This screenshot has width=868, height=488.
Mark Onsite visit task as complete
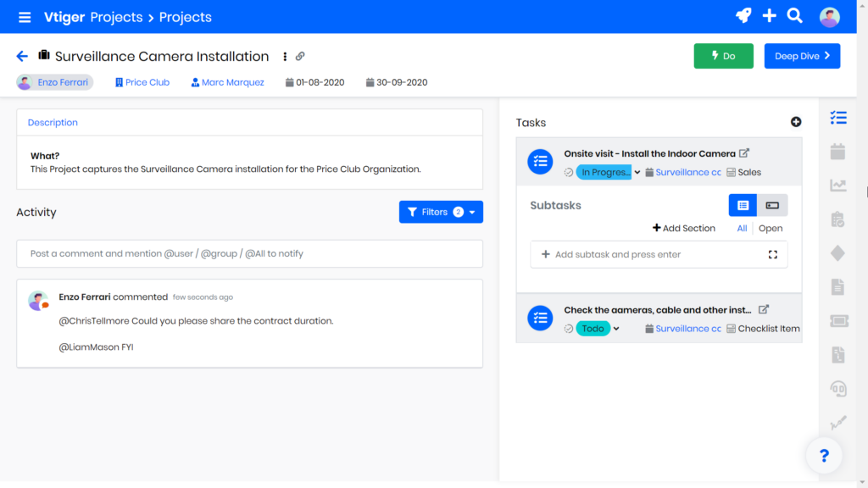[x=569, y=172]
